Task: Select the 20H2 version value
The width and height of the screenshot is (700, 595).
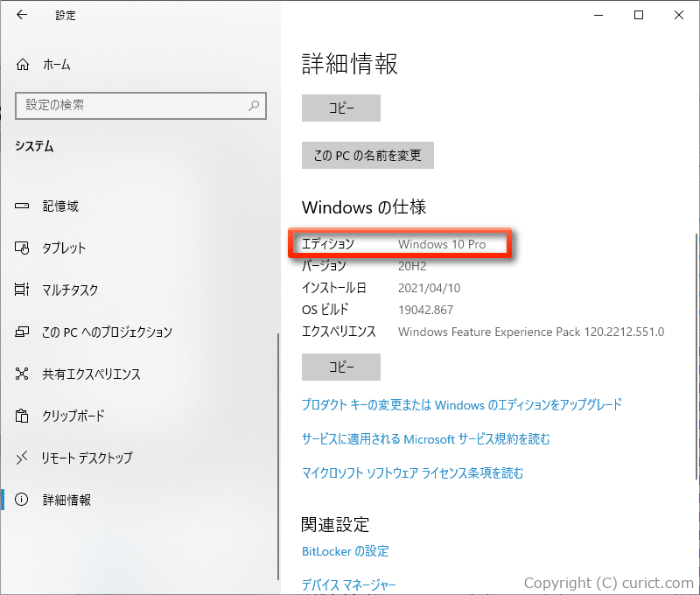Action: 412,267
